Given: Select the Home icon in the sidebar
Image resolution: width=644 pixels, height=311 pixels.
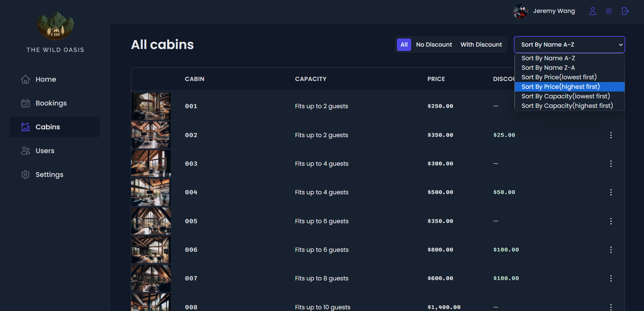Looking at the screenshot, I should (x=25, y=79).
